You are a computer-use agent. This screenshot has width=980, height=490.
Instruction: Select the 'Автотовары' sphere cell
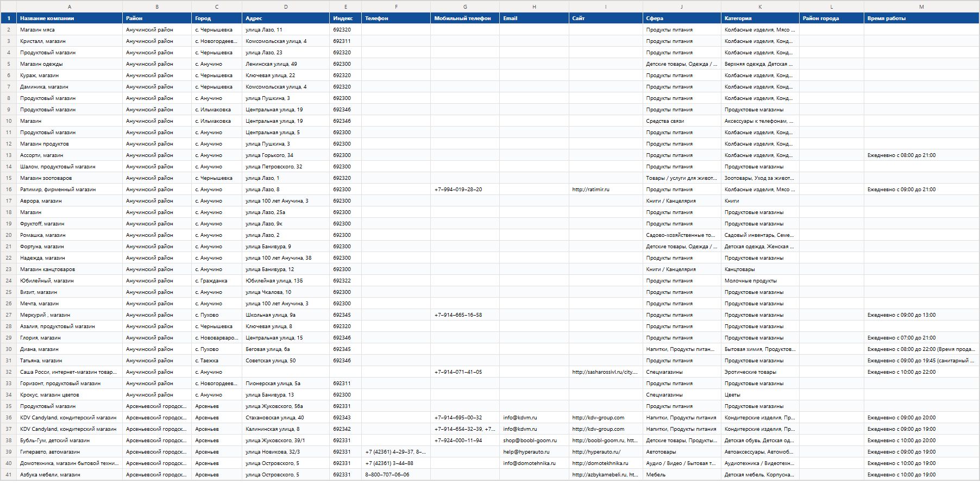pyautogui.click(x=682, y=452)
